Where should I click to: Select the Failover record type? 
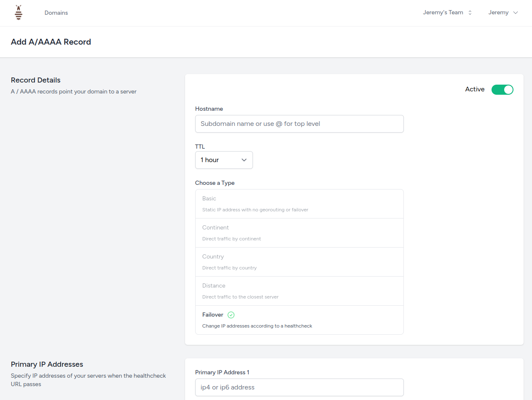(x=299, y=320)
